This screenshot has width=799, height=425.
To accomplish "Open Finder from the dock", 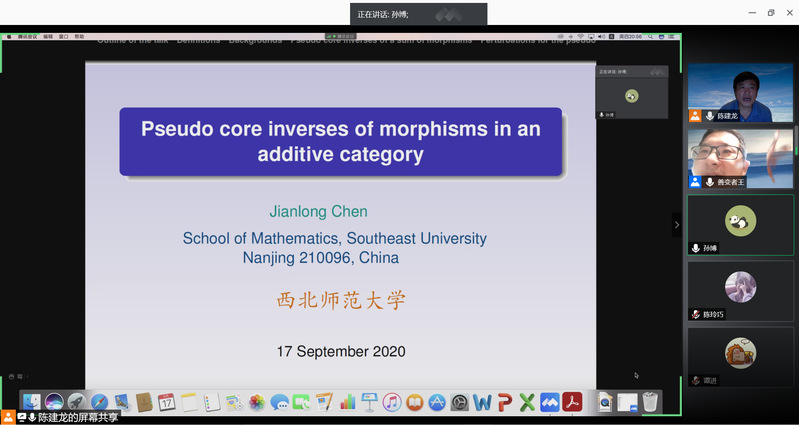I will coord(31,402).
